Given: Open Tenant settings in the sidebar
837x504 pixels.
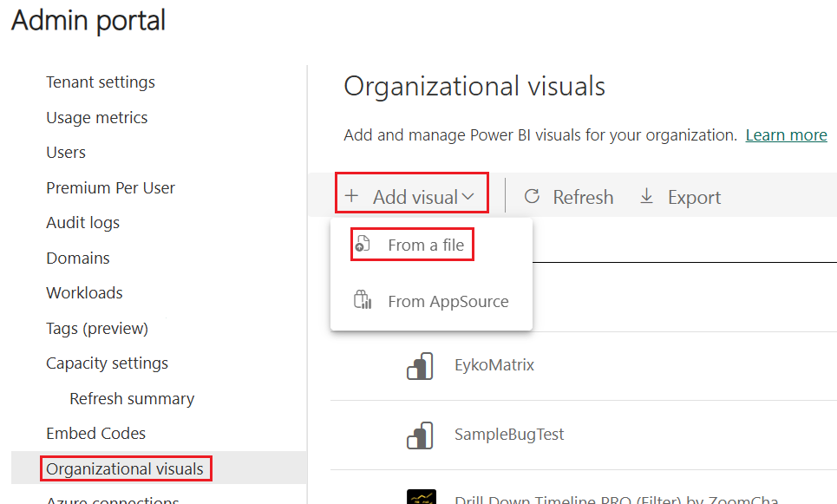Looking at the screenshot, I should pyautogui.click(x=101, y=82).
